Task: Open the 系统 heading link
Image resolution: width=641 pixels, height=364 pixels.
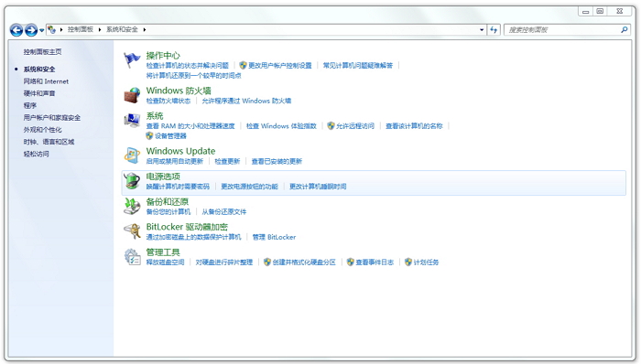Action: point(155,116)
